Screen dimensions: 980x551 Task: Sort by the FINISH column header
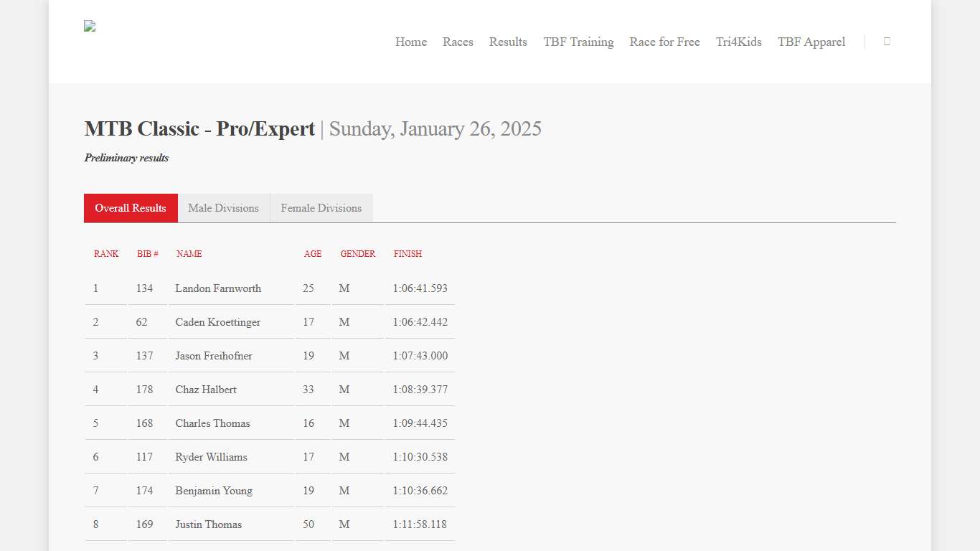[x=407, y=254]
